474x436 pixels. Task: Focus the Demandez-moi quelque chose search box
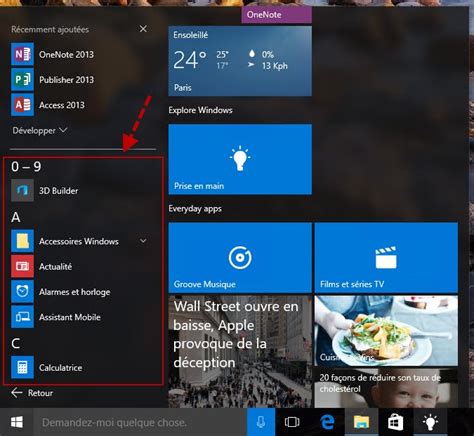click(140, 422)
